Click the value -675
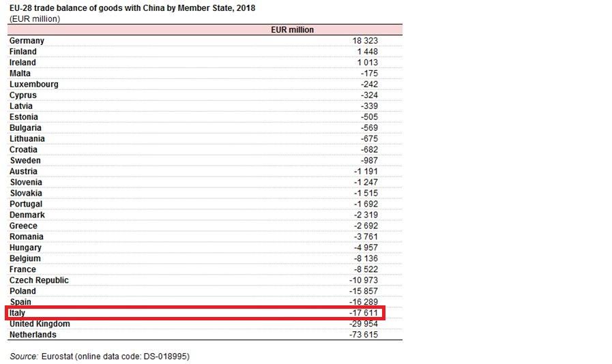The height and width of the screenshot is (364, 612). (369, 139)
